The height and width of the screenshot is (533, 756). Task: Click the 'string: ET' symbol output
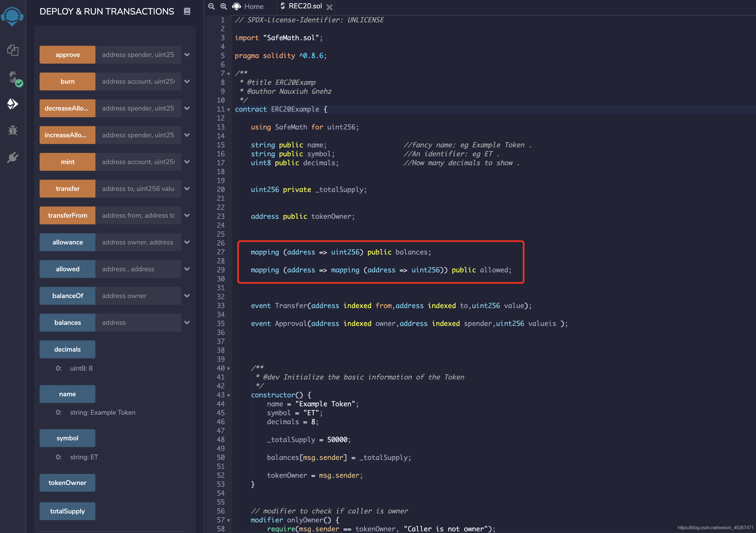coord(84,457)
